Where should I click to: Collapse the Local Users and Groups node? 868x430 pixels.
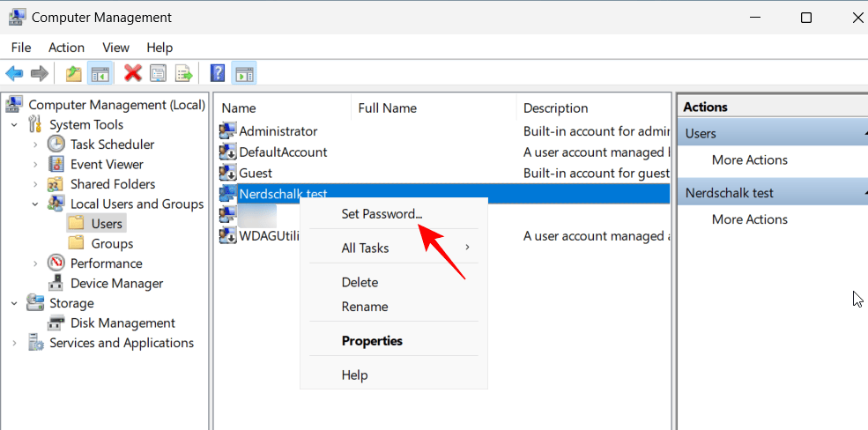point(35,204)
